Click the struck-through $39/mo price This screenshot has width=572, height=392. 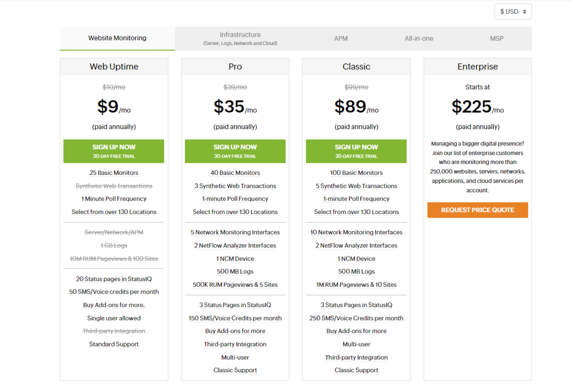tap(235, 87)
